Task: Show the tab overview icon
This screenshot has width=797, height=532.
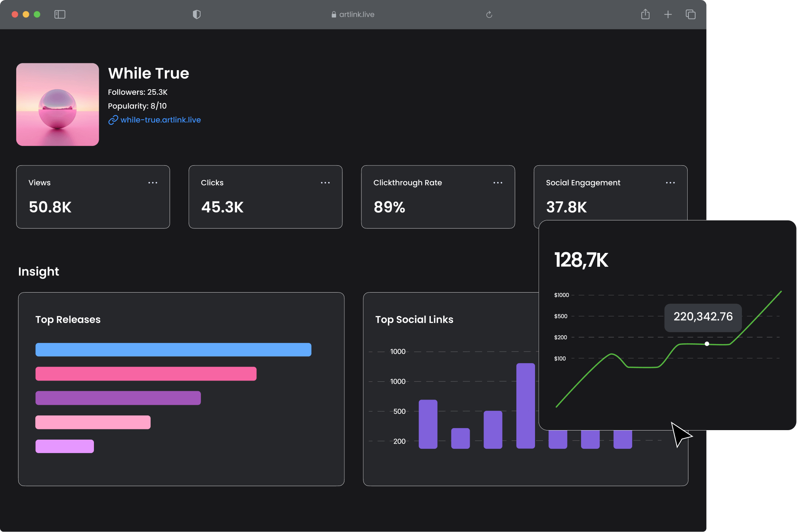Action: coord(690,15)
